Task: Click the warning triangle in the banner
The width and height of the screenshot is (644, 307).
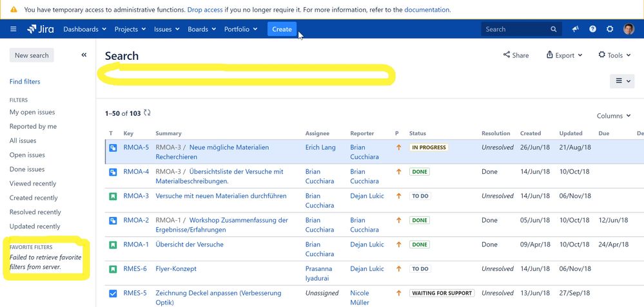Action: coord(14,10)
